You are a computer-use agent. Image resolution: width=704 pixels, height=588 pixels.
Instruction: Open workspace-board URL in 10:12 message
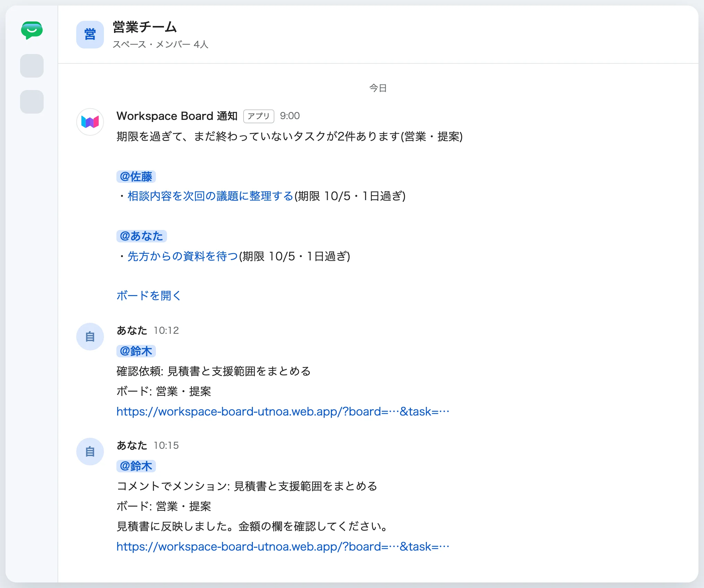283,411
